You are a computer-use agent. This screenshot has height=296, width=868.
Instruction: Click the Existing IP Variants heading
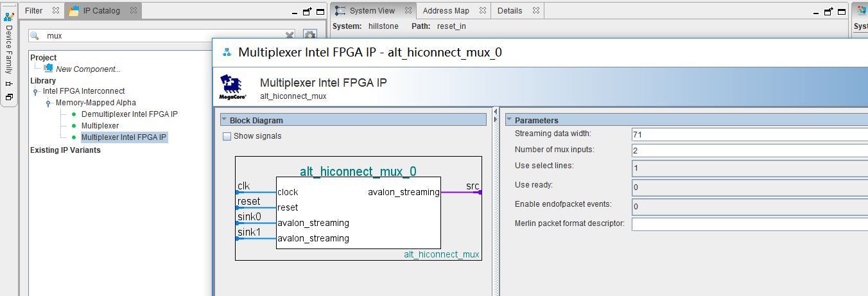(65, 150)
